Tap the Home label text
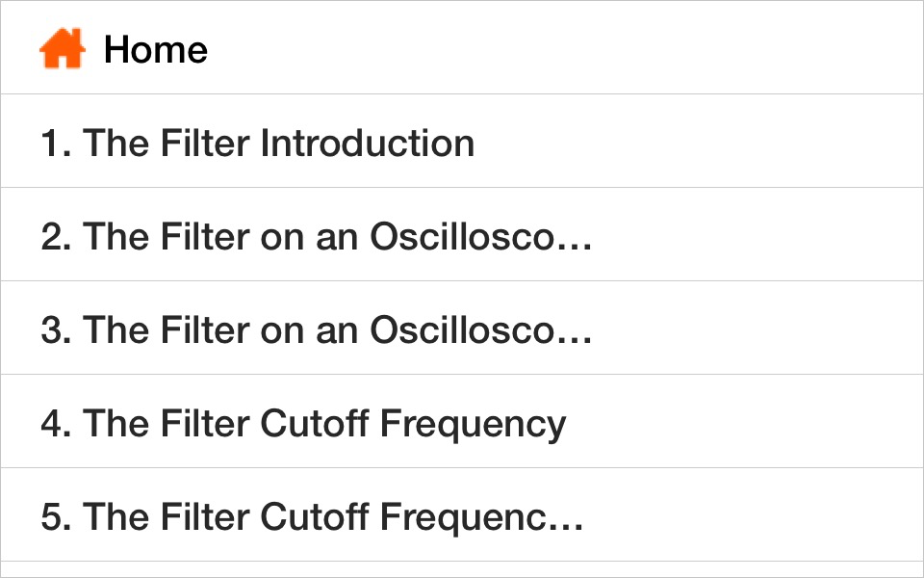 [155, 49]
